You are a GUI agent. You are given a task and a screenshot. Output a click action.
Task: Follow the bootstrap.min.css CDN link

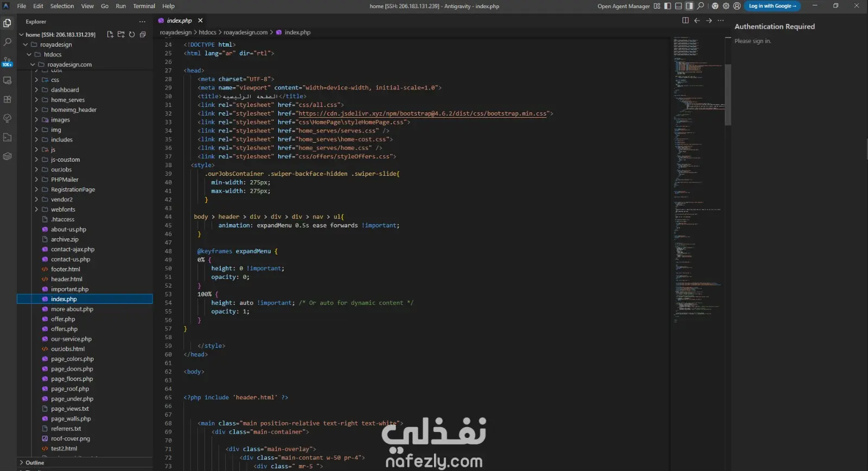click(x=423, y=113)
